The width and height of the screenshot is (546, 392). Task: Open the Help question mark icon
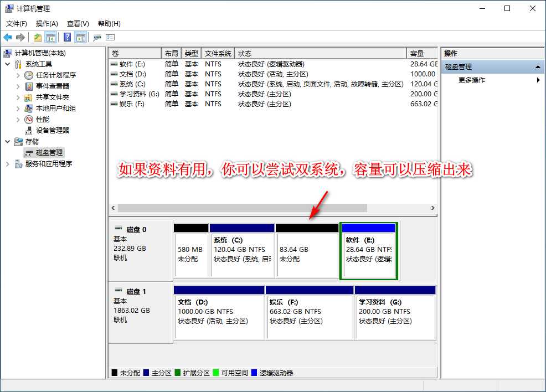tap(67, 37)
